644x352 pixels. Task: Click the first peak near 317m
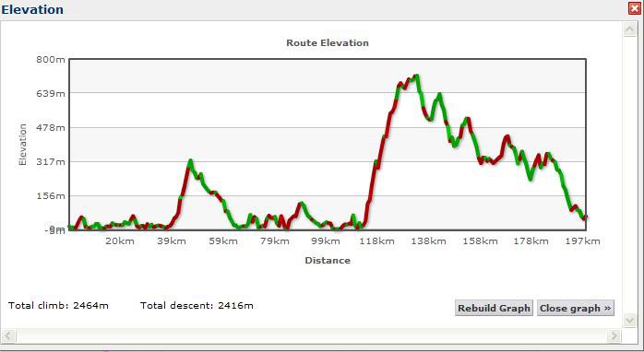coord(190,161)
